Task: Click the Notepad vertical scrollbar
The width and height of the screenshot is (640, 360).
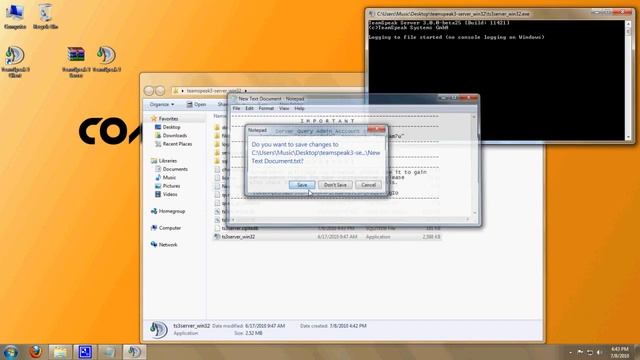Action: tap(474, 164)
